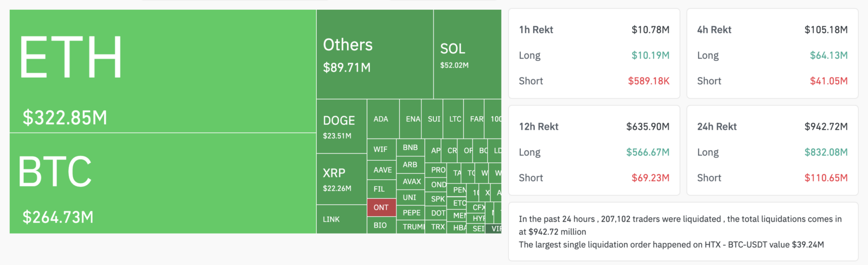Pick the XRP $22.26M tile
868x265 pixels.
(x=342, y=179)
